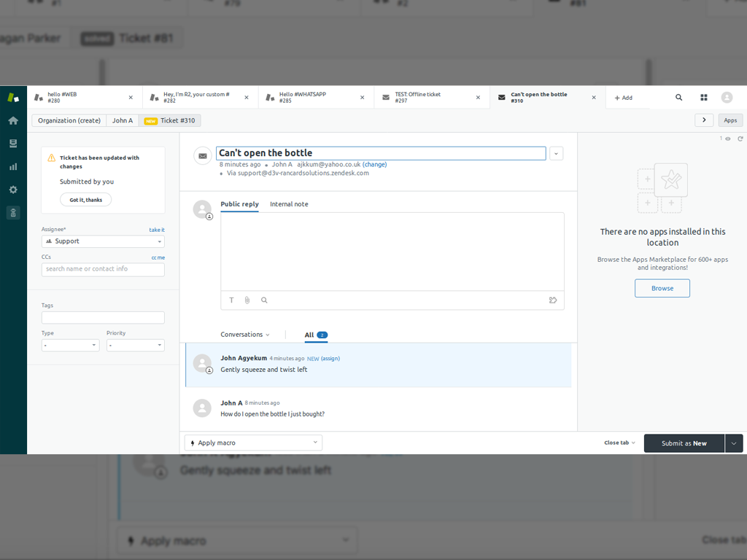Click the Tags input field
747x560 pixels.
(x=103, y=318)
